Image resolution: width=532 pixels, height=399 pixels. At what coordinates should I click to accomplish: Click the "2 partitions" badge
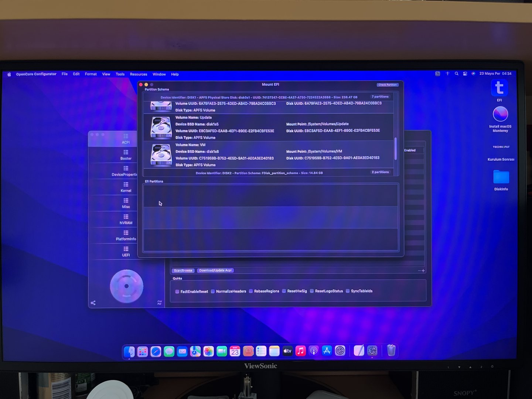380,172
